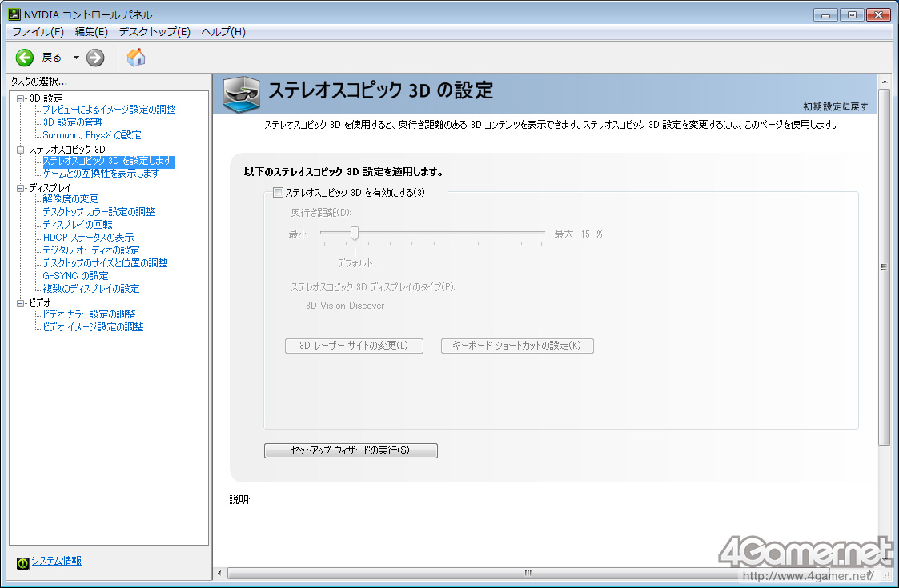Open the ファイル(F) menu
The height and width of the screenshot is (588, 899).
pos(38,31)
